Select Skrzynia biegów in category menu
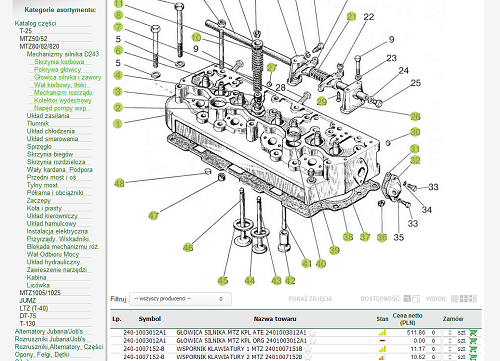The height and width of the screenshot is (361, 500). coord(50,154)
